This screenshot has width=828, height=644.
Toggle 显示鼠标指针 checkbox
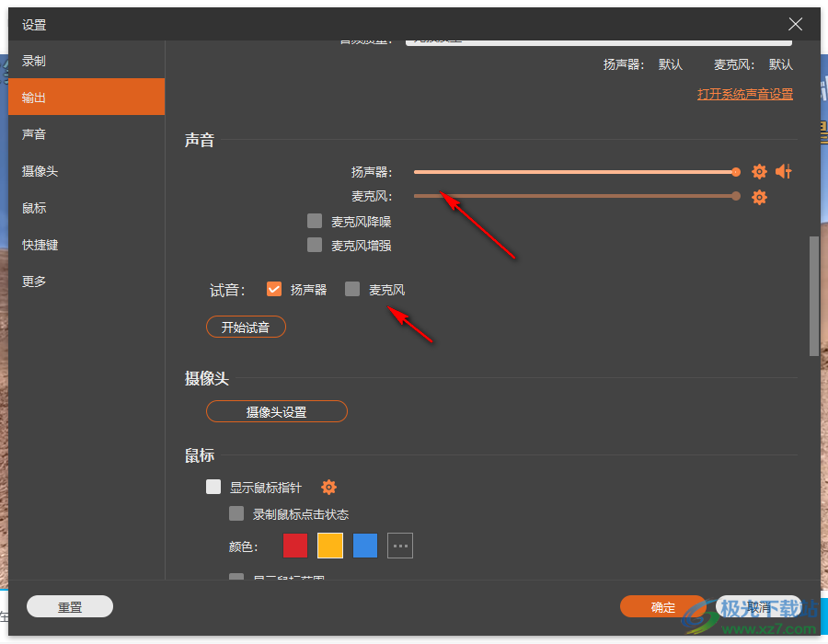click(x=213, y=487)
